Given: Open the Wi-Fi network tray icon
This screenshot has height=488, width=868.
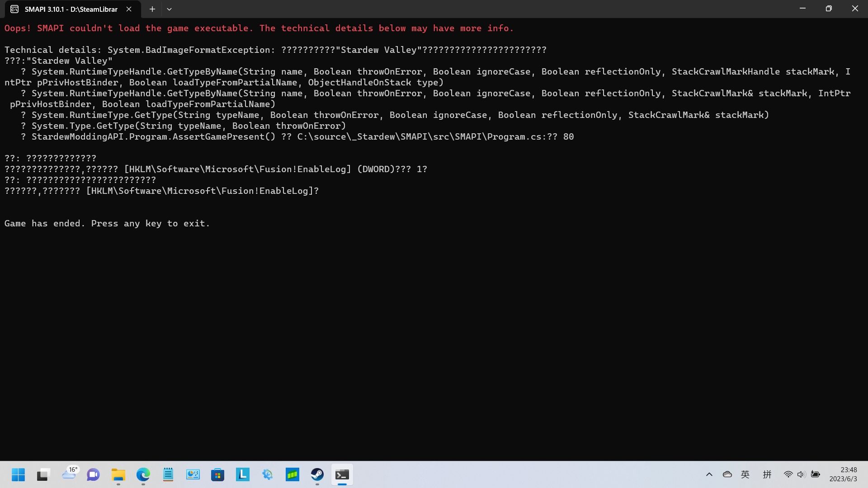Looking at the screenshot, I should (x=788, y=474).
